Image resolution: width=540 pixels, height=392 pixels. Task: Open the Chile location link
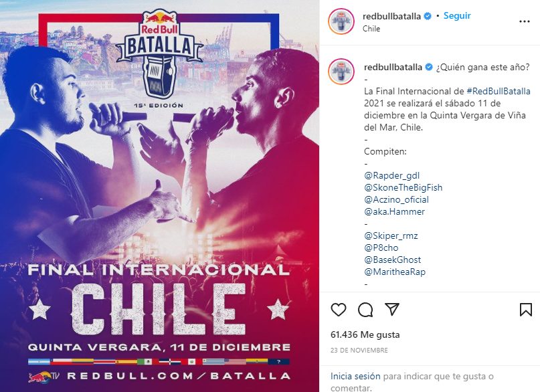[x=371, y=29]
